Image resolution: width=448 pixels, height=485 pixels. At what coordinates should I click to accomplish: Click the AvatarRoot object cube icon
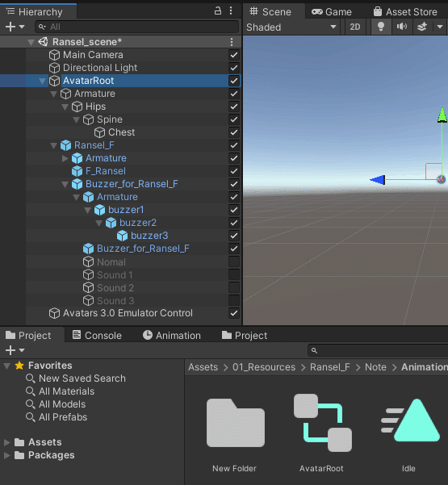54,81
